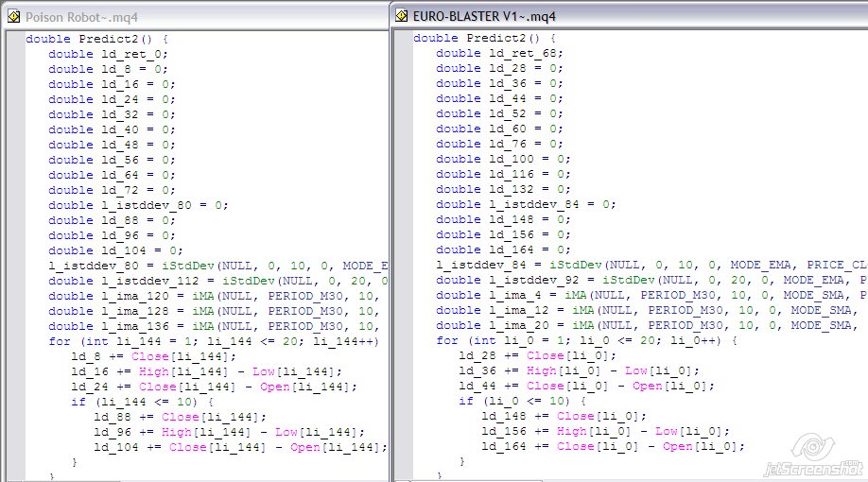Click line 'ld_148 += Close[li_0];'
The width and height of the screenshot is (868, 482).
pyautogui.click(x=564, y=416)
